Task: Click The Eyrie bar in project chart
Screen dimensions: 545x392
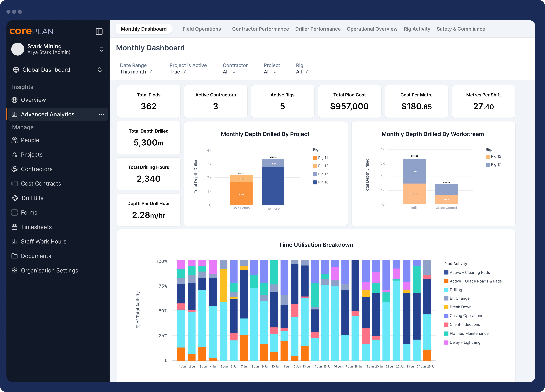Action: 273,185
